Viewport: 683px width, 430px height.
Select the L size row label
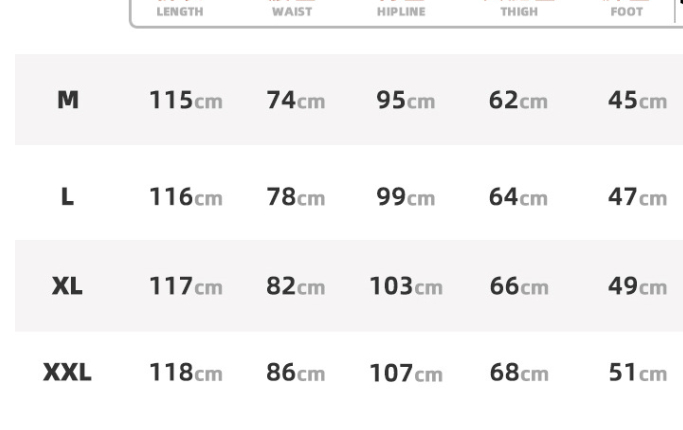pyautogui.click(x=67, y=197)
